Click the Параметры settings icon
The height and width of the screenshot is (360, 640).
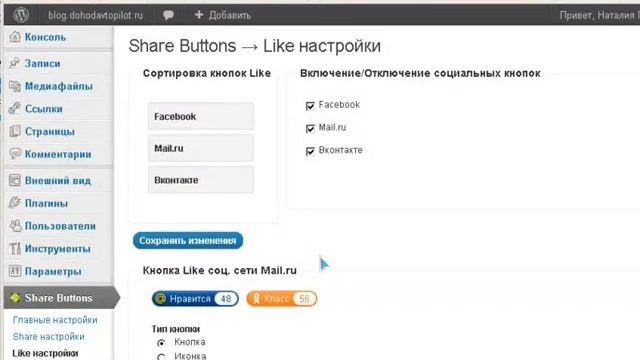(15, 271)
